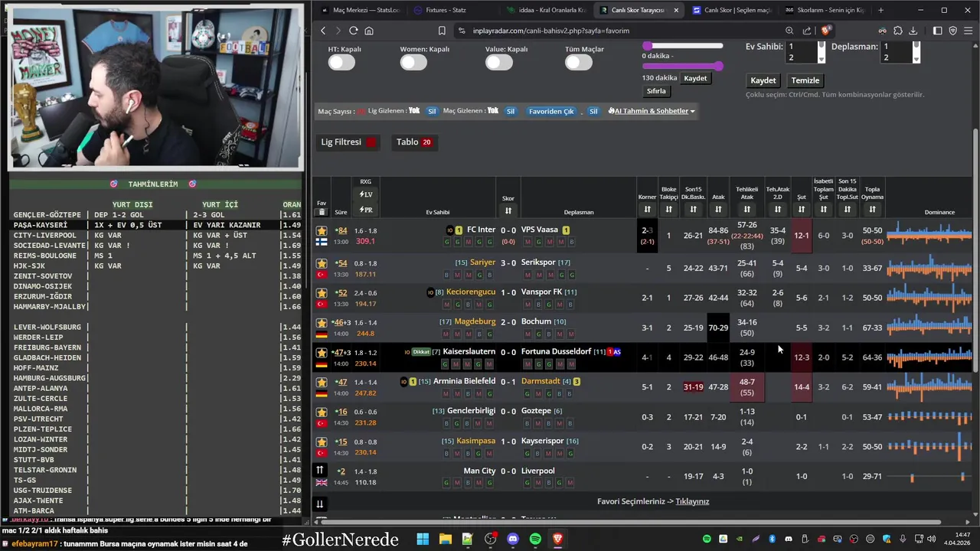Switch to Skorlarım tab
The width and height of the screenshot is (980, 551).
825,10
